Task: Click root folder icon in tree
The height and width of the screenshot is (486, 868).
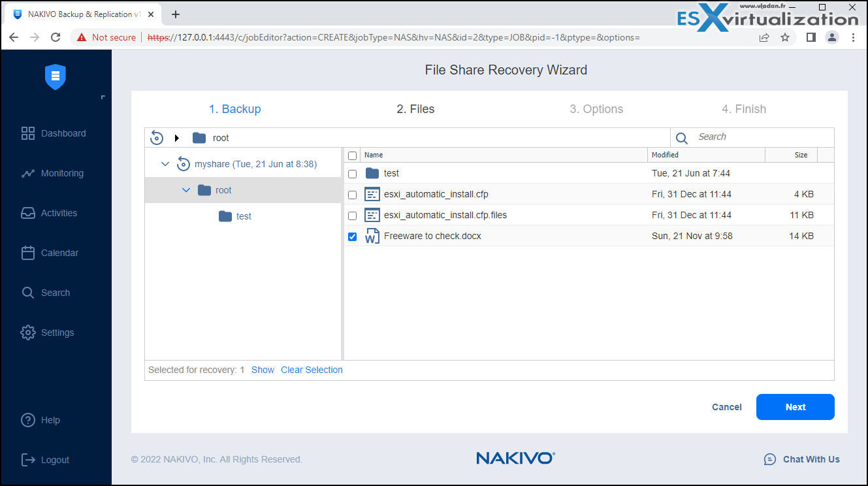Action: coord(204,190)
